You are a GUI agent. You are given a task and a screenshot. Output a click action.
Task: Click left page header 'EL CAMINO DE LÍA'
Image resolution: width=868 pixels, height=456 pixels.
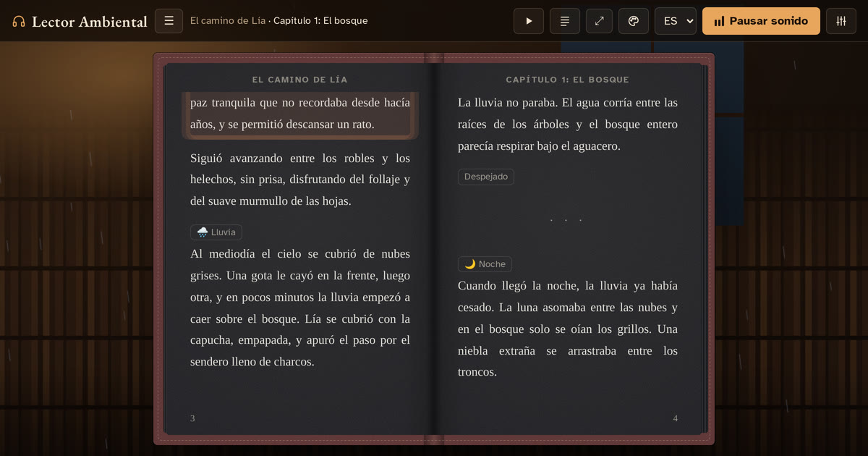[300, 80]
